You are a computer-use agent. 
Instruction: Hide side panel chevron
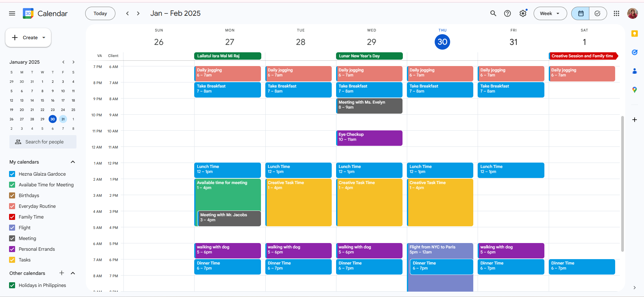tap(634, 288)
